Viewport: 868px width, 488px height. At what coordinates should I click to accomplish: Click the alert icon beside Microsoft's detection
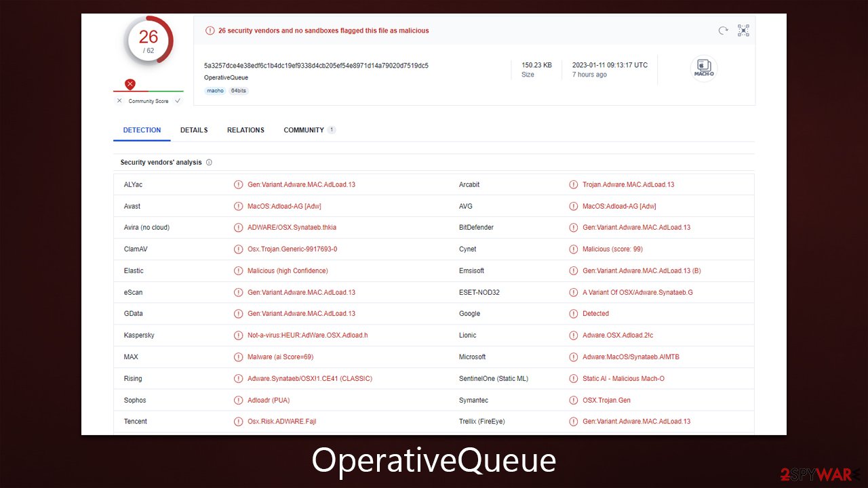573,357
